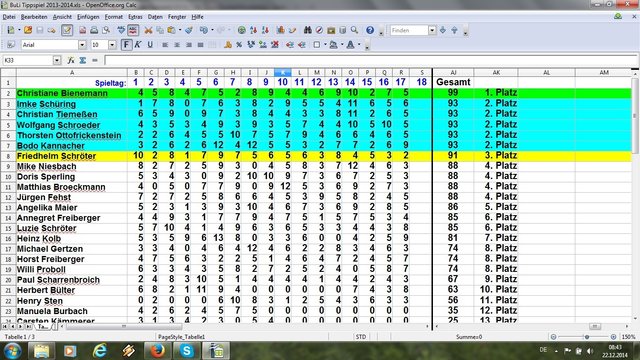Viewport: 640px width, 360px height.
Task: Click the Copy icon
Action: pos(160,30)
